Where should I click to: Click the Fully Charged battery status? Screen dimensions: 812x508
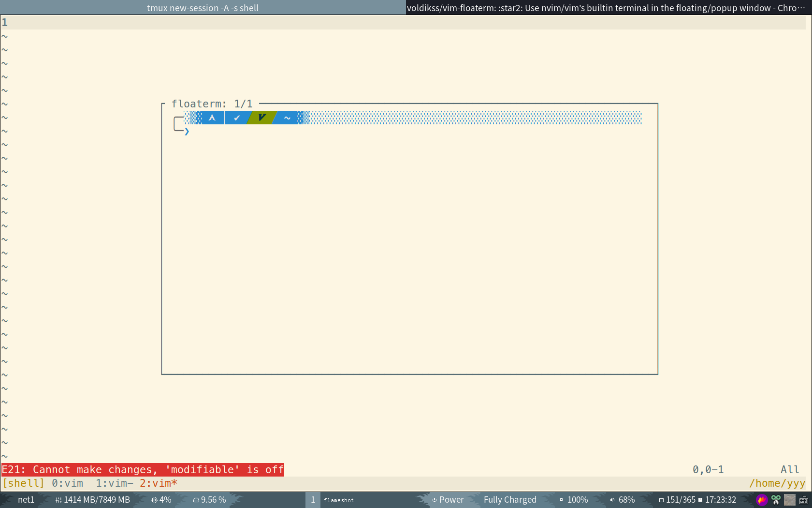coord(510,500)
